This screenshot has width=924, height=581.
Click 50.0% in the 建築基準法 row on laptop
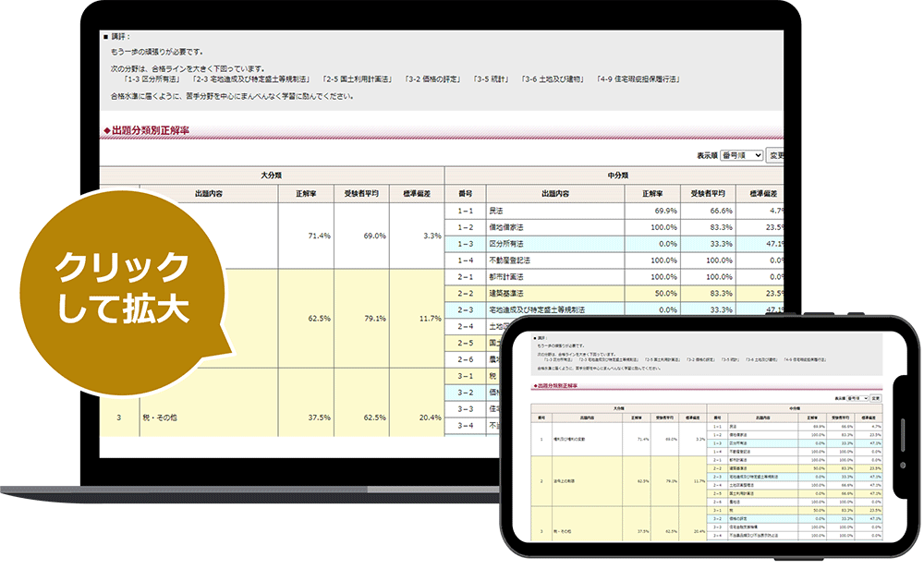point(666,294)
